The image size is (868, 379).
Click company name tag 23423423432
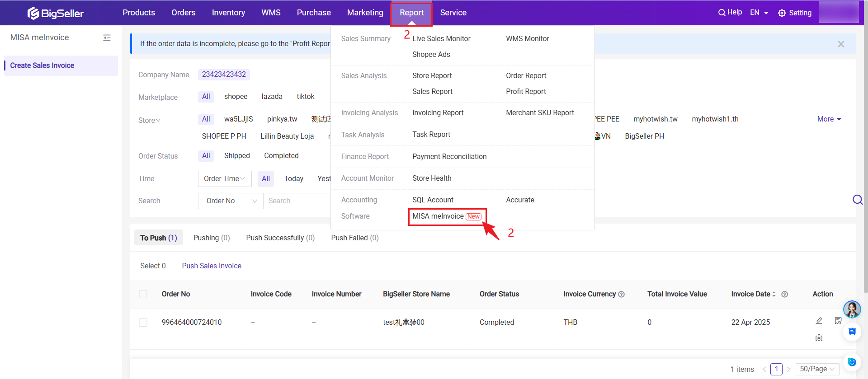[x=224, y=75]
